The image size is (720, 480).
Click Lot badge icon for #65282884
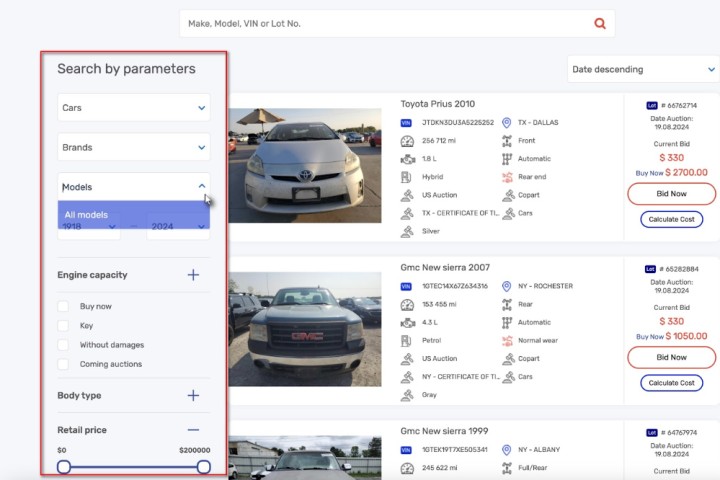(650, 269)
